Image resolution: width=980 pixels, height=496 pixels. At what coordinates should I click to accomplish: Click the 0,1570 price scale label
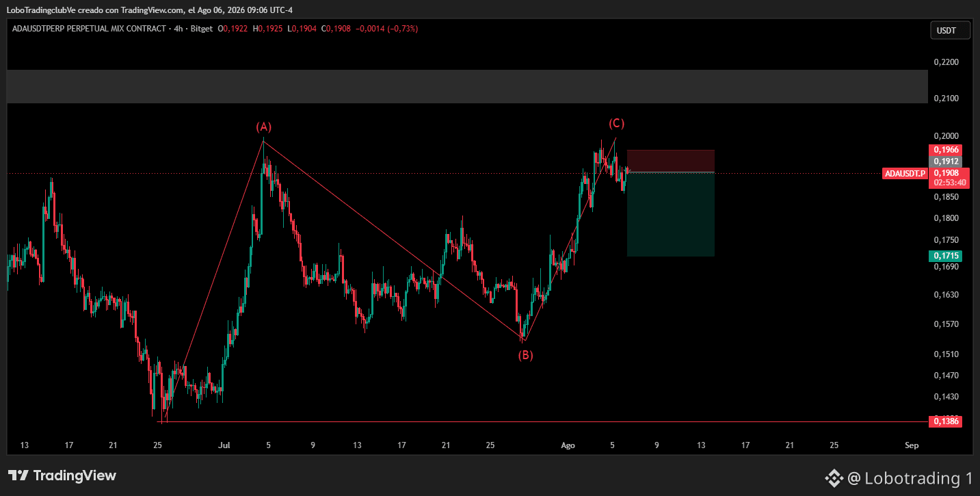pos(946,324)
